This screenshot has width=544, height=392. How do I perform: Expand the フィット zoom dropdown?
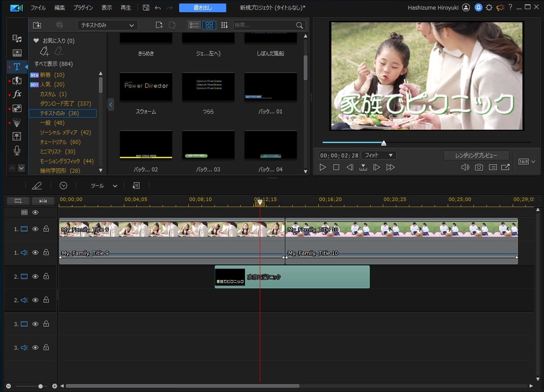coord(378,155)
